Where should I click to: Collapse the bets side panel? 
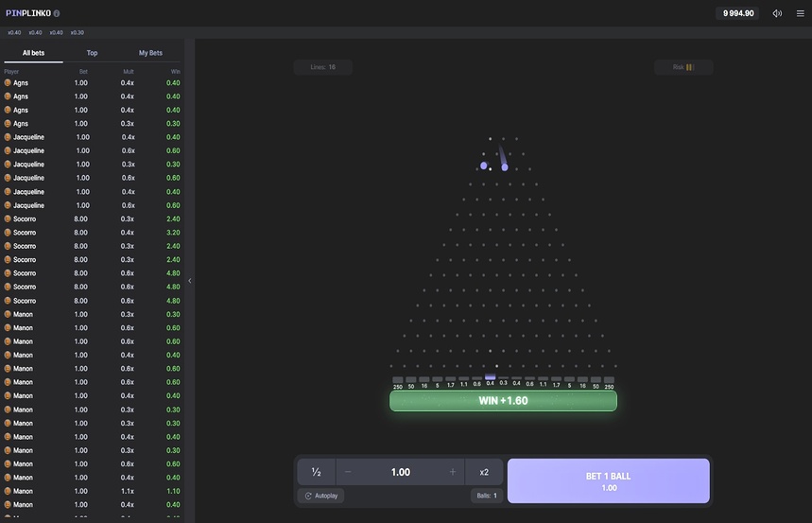point(190,281)
